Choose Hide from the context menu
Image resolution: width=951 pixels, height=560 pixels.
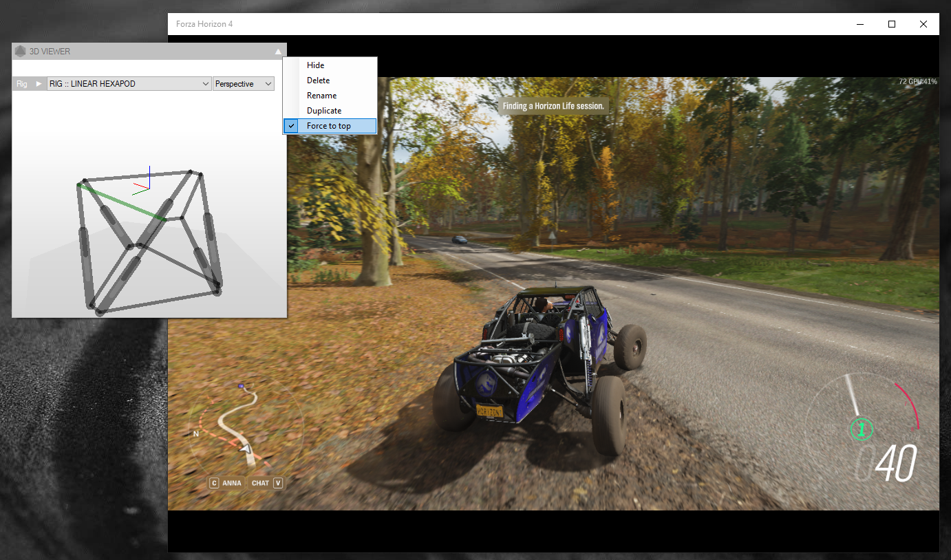click(330, 65)
